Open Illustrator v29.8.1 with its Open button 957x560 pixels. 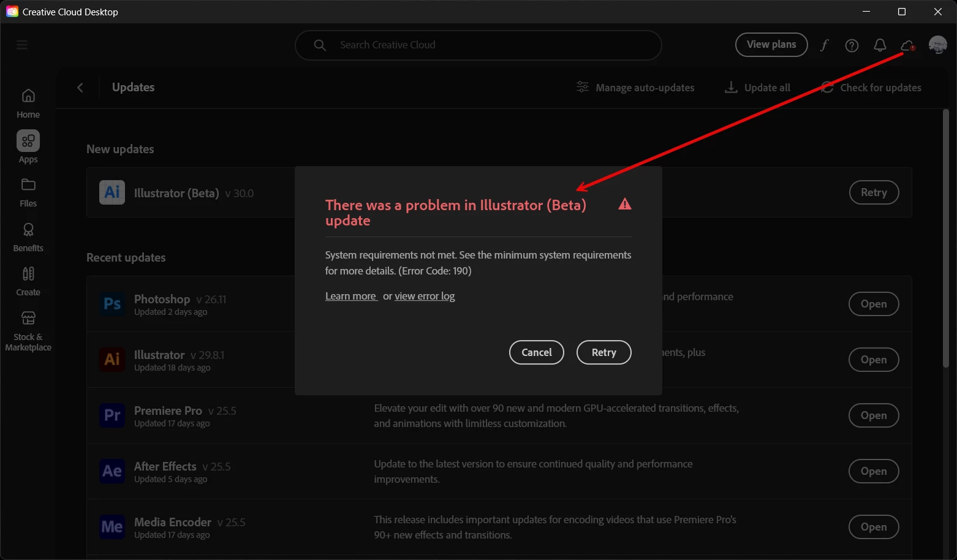(x=874, y=360)
